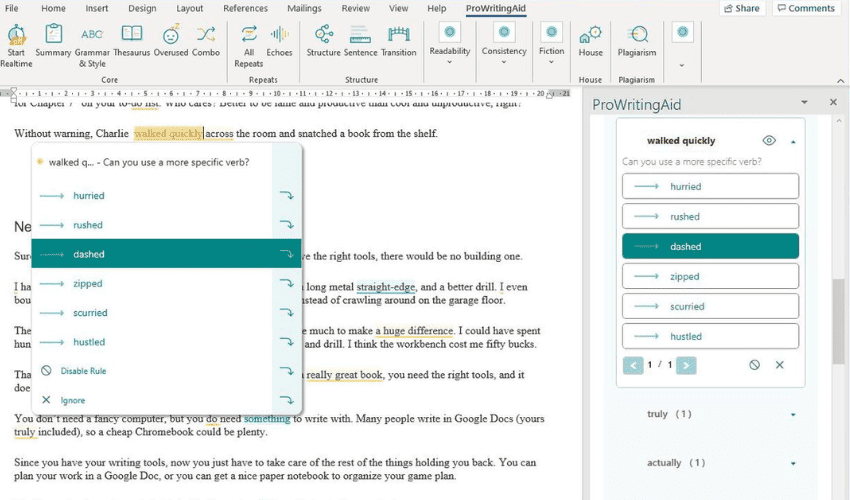Screen dimensions: 850x500
Task: Click the side pane vertical scrollbar
Action: pyautogui.click(x=839, y=322)
